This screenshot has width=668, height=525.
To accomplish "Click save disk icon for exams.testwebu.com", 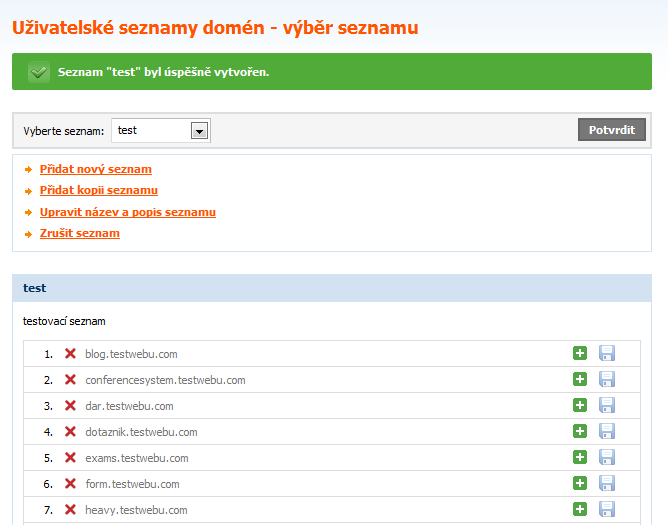I will point(607,457).
